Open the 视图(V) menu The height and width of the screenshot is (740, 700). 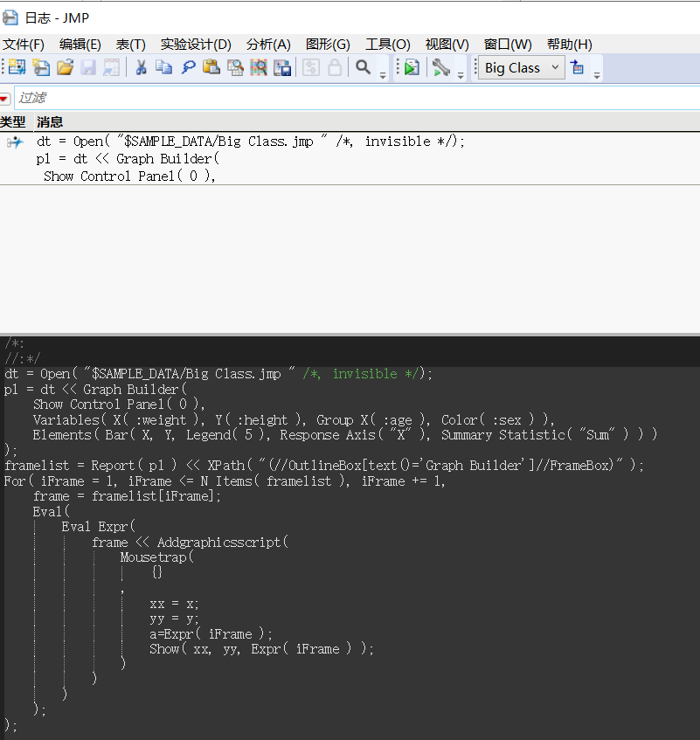click(447, 45)
